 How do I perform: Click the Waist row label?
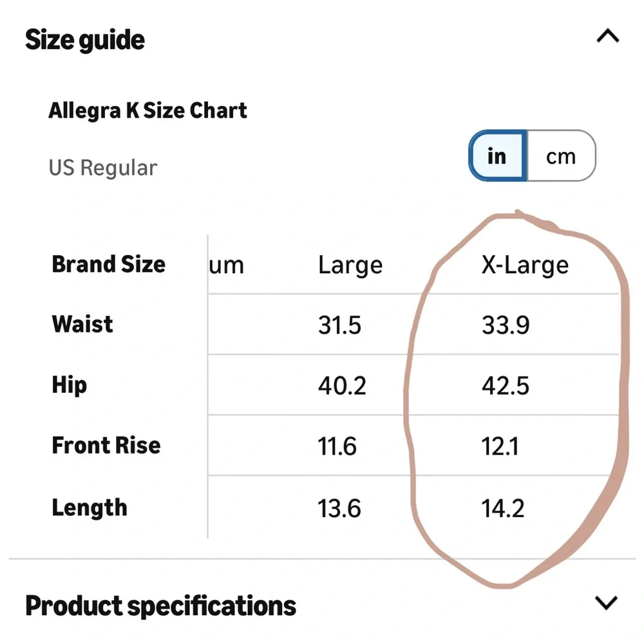click(x=82, y=324)
